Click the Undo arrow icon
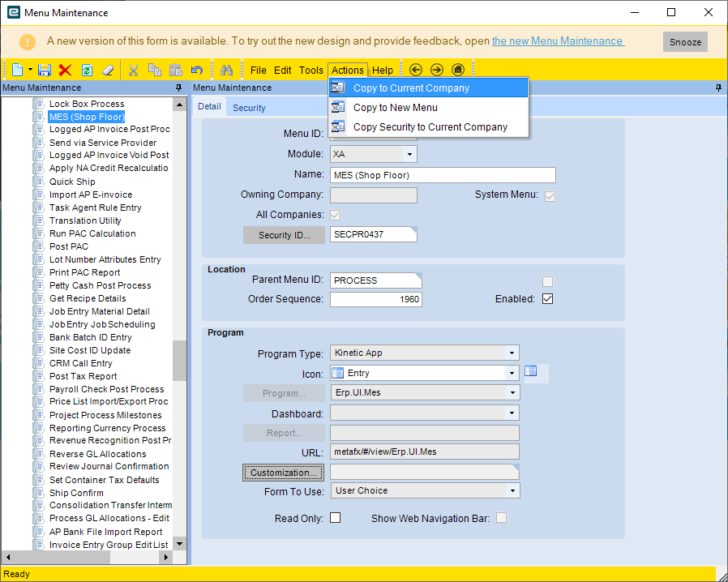The image size is (728, 582). coord(197,70)
